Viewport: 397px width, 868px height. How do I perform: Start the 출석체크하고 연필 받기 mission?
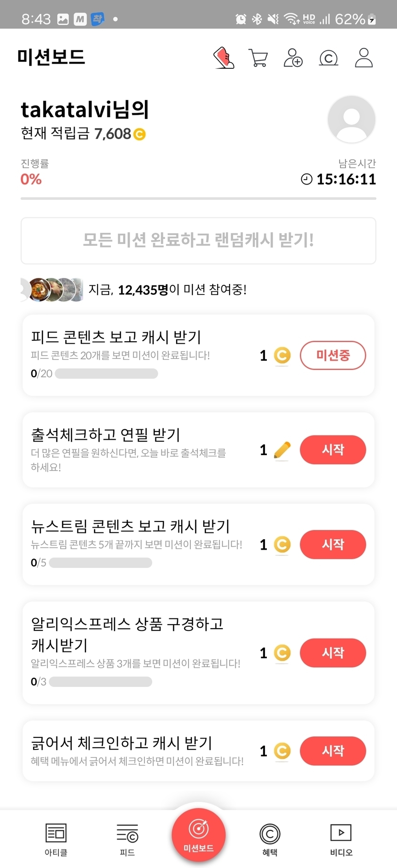click(x=333, y=450)
